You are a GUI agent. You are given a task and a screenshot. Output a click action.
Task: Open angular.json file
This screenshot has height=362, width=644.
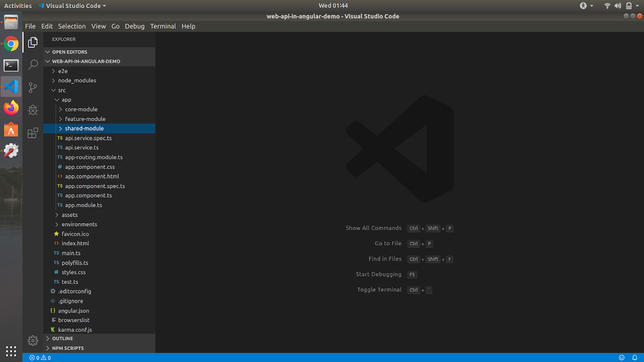point(99,311)
